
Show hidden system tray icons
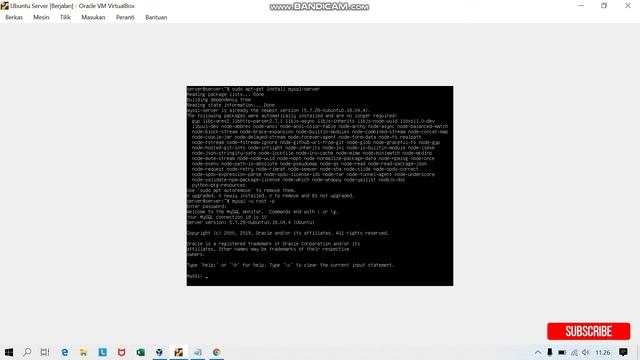coord(538,352)
